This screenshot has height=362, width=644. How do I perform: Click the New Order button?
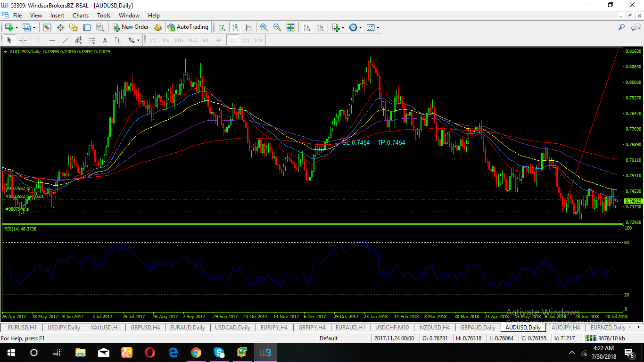click(x=131, y=27)
